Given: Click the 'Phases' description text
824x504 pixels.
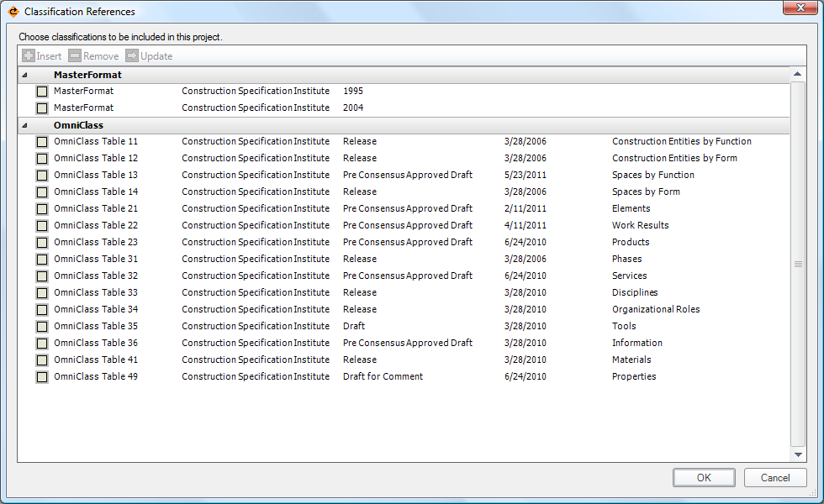Looking at the screenshot, I should coord(626,260).
